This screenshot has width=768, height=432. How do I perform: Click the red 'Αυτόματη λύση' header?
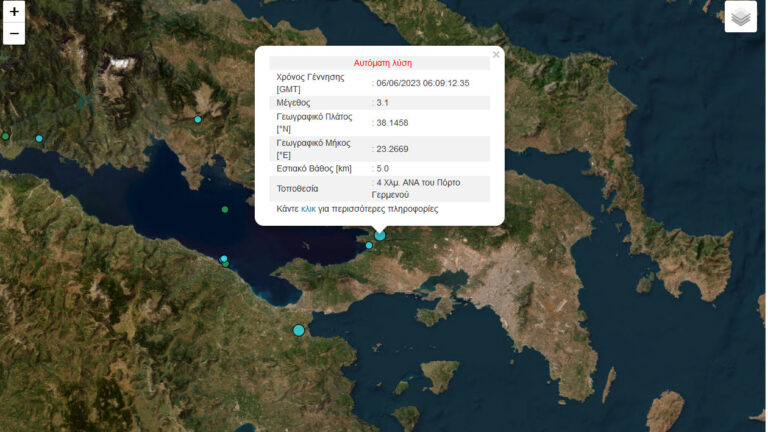pyautogui.click(x=382, y=62)
